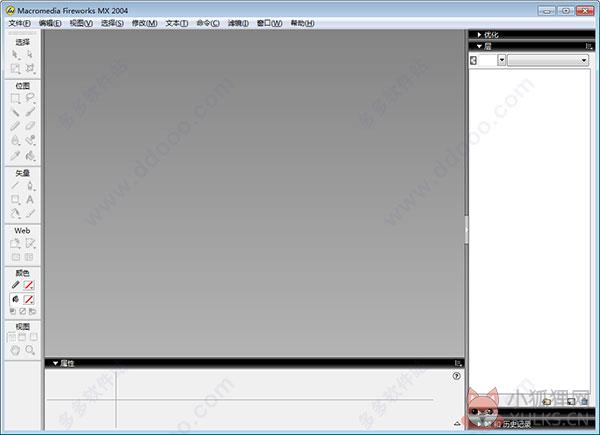The width and height of the screenshot is (600, 435).
Task: Click the new layer folder icon
Action: click(x=546, y=401)
